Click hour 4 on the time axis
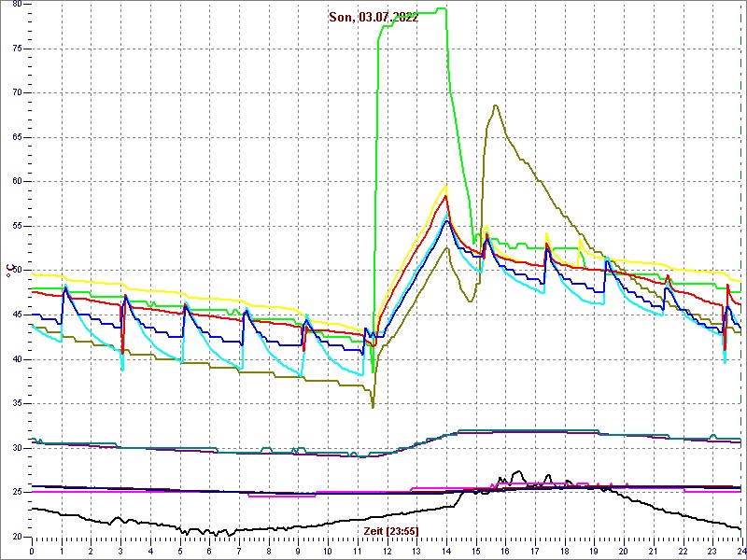The height and width of the screenshot is (560, 747). 150,552
